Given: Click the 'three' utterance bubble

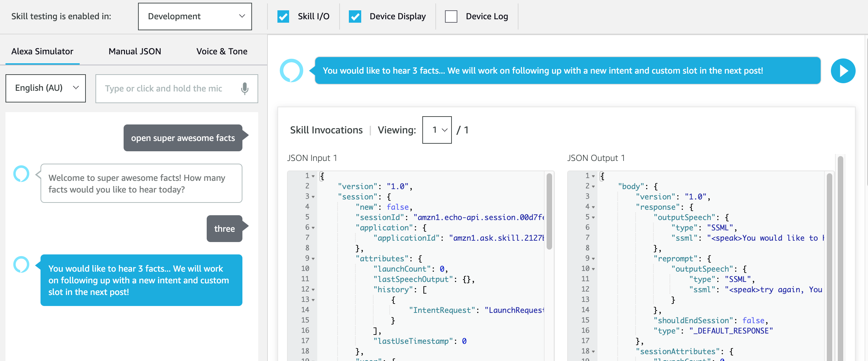Looking at the screenshot, I should click(225, 229).
